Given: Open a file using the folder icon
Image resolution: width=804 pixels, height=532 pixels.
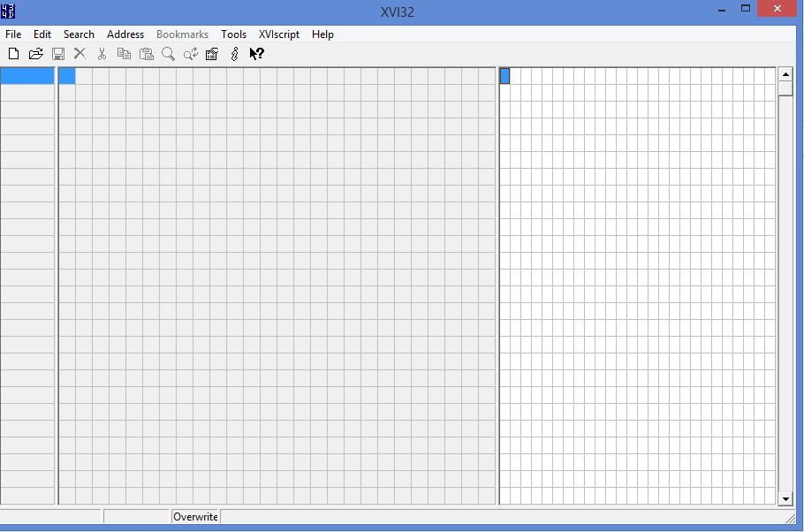Looking at the screenshot, I should 36,54.
